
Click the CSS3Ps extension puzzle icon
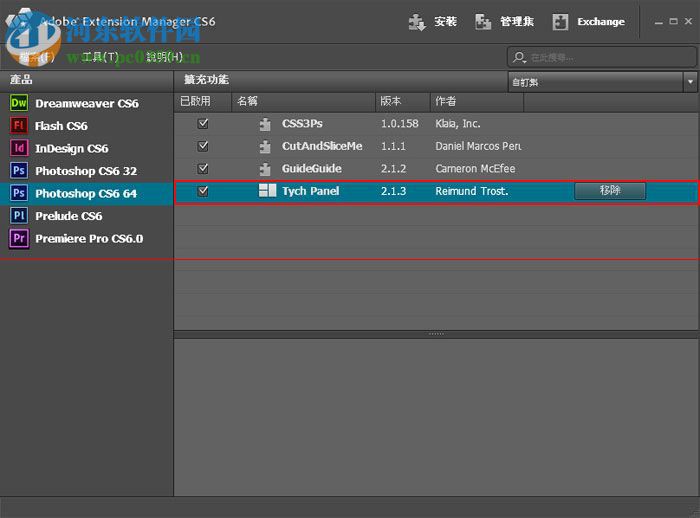265,124
